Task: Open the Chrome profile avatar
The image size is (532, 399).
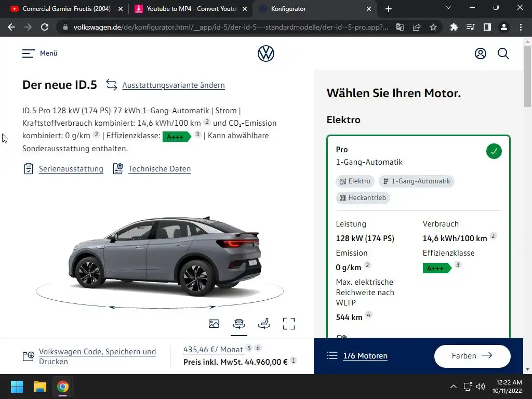Action: pyautogui.click(x=504, y=27)
